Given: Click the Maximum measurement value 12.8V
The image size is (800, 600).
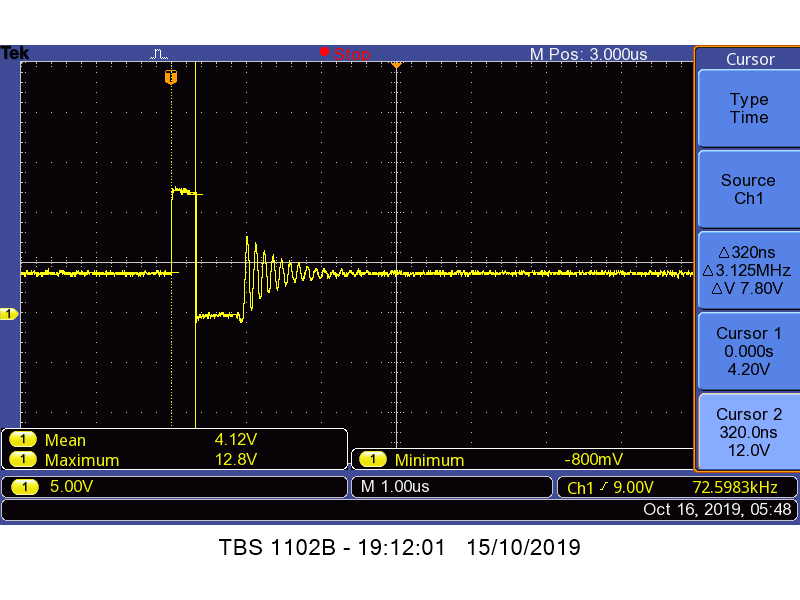Looking at the screenshot, I should (x=236, y=459).
